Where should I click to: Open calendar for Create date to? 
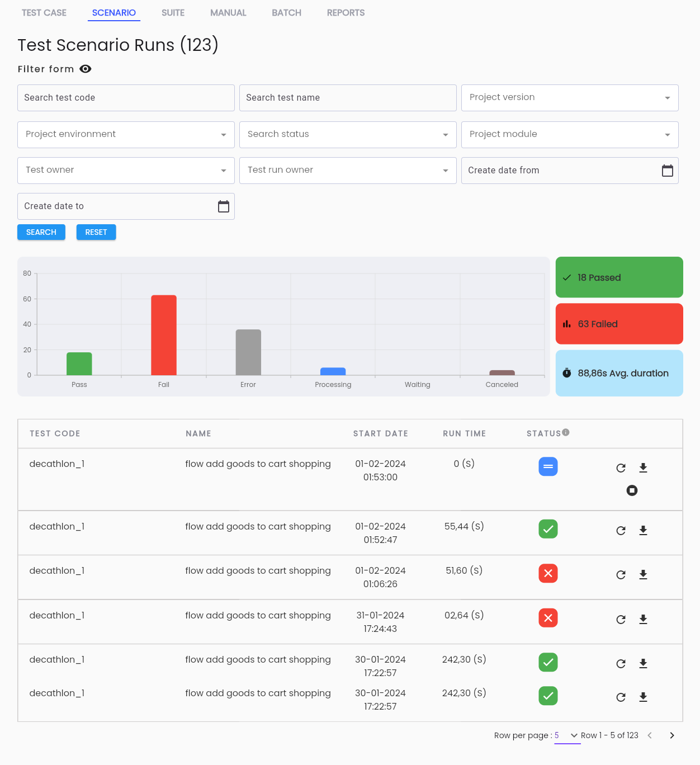pyautogui.click(x=224, y=206)
